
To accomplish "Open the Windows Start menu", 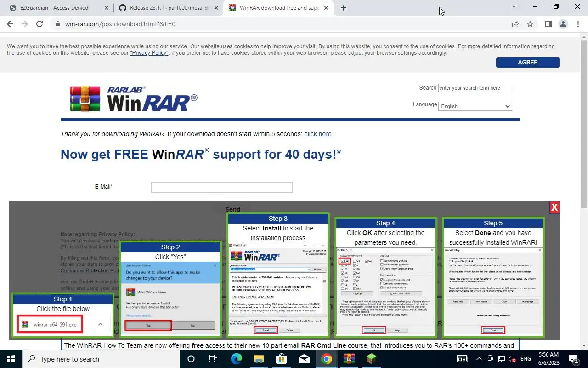I will 11,359.
